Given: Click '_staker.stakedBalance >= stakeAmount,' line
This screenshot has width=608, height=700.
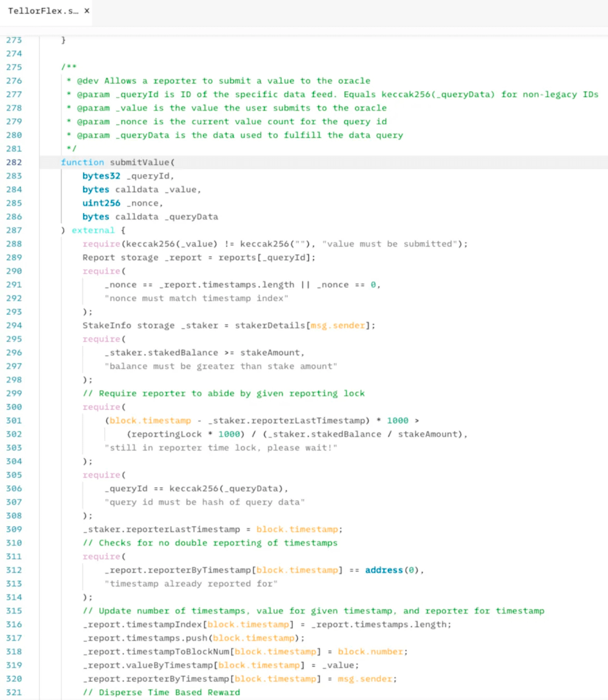Looking at the screenshot, I should [205, 353].
